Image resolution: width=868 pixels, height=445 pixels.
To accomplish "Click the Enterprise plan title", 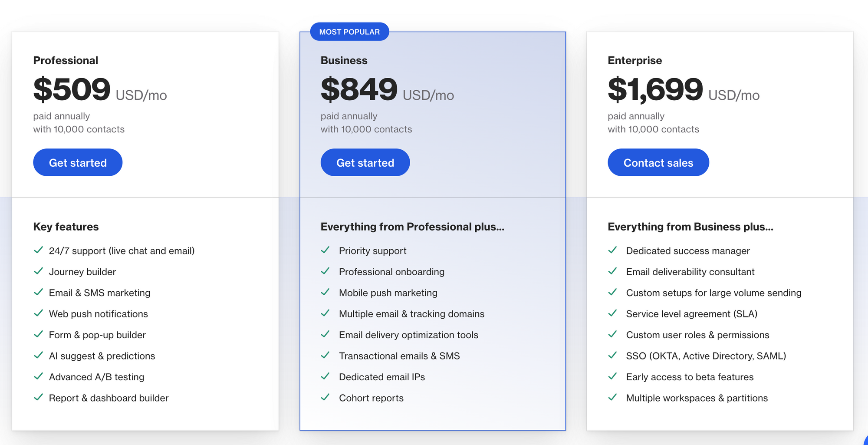I will [635, 60].
